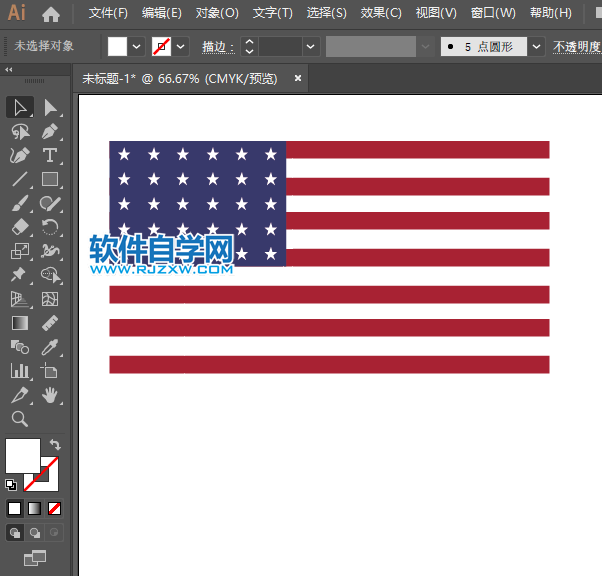Close the 未标题-1* document tab
The width and height of the screenshot is (602, 576).
pyautogui.click(x=298, y=78)
